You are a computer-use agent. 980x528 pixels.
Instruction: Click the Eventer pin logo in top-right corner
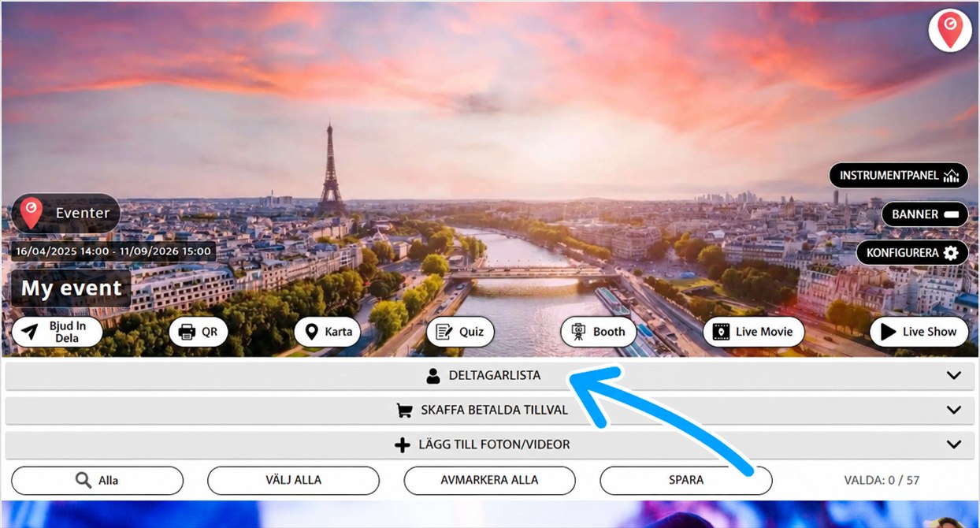pyautogui.click(x=949, y=30)
